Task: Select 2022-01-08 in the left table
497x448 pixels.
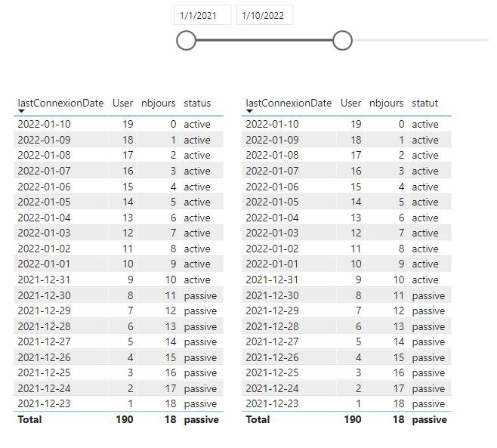Action: 44,155
